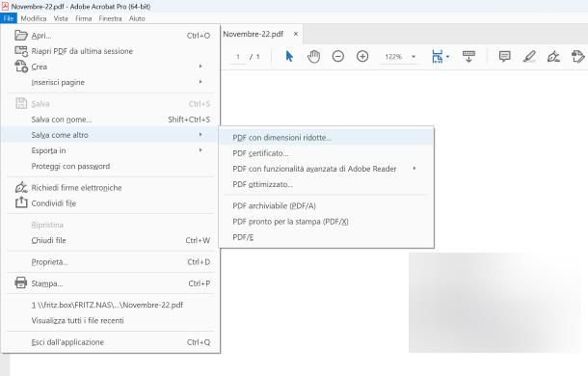Click the Apri folder icon
The width and height of the screenshot is (588, 376).
click(21, 36)
